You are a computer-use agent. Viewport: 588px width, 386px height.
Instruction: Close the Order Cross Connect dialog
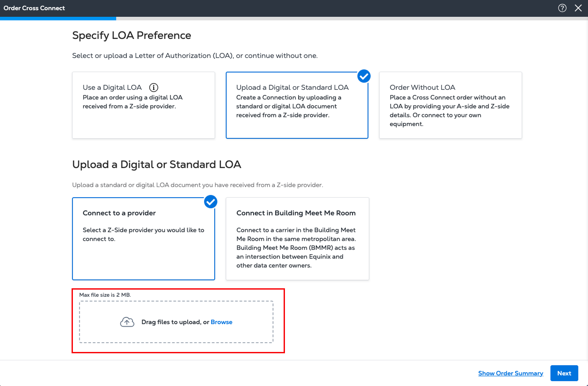[578, 8]
